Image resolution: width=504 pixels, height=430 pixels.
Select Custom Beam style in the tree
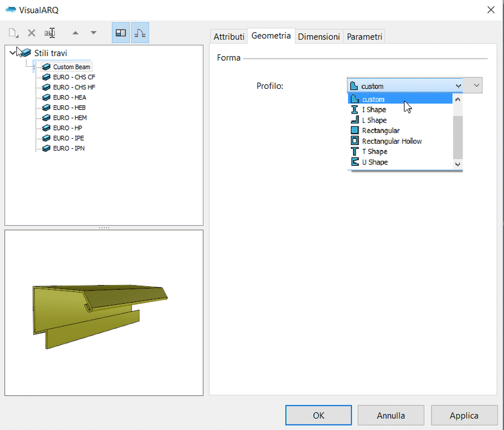(71, 67)
